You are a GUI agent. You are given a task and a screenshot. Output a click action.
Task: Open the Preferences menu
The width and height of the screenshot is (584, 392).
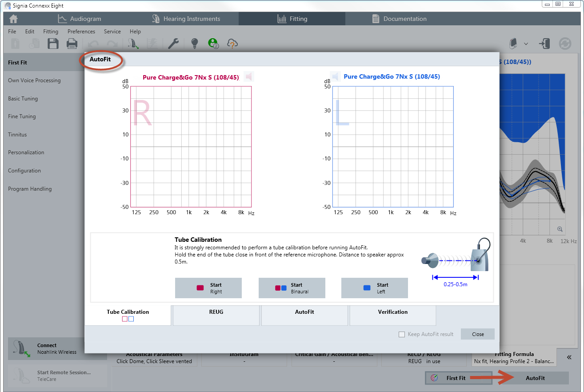[81, 32]
